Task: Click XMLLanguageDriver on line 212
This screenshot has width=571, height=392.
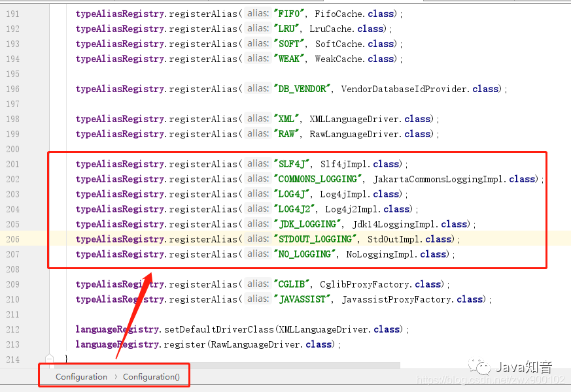Action: pos(324,329)
